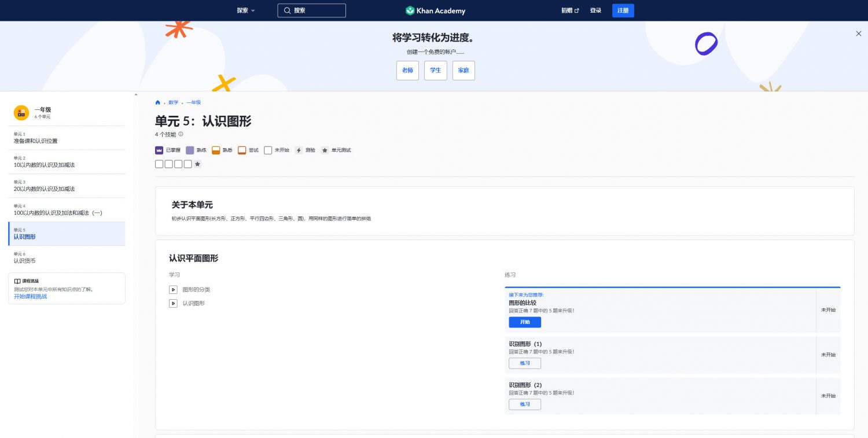Play the 认识图形 video icon

173,303
